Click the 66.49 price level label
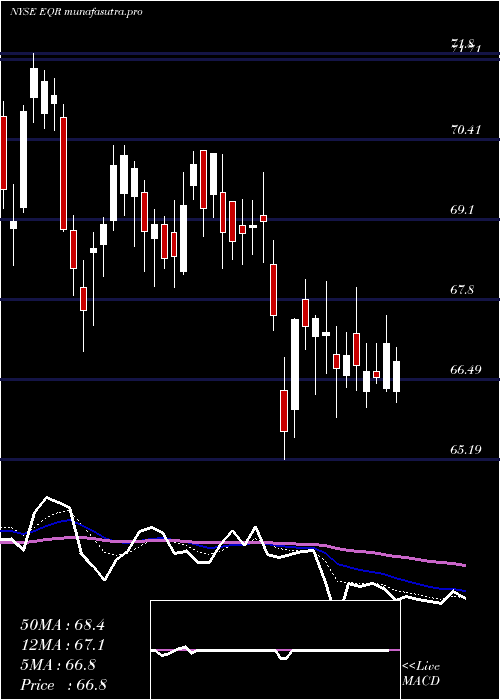The height and width of the screenshot is (700, 500). [466, 370]
